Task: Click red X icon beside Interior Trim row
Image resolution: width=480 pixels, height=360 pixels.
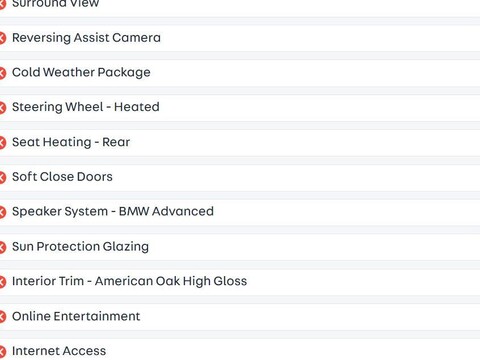Action: pos(2,282)
